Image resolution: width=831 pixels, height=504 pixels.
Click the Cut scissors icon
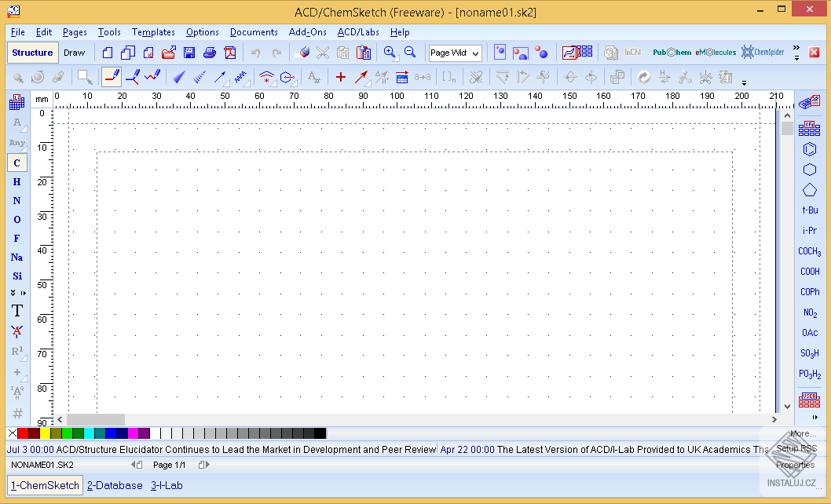[322, 53]
